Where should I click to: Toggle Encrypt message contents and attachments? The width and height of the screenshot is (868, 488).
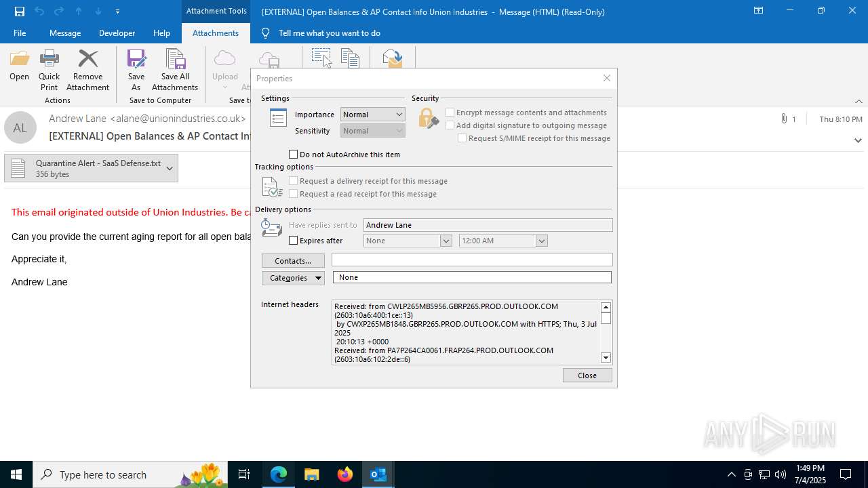tap(450, 113)
